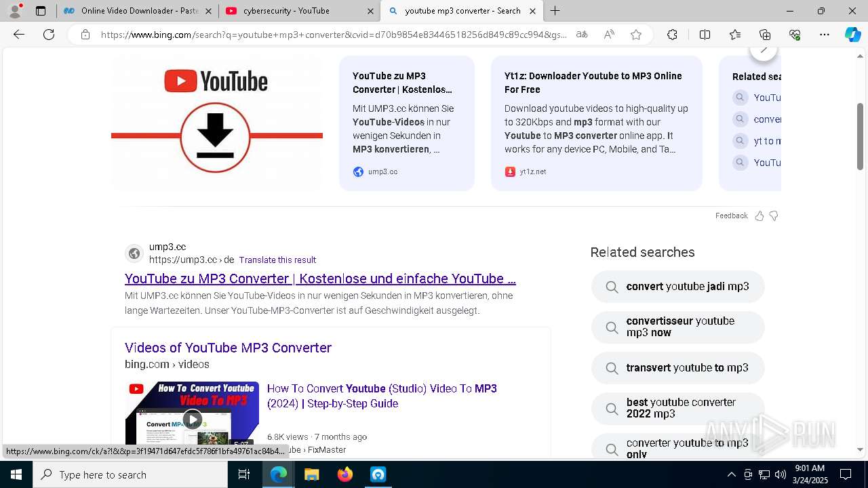Open the Windows Start menu
The image size is (868, 488).
click(x=16, y=474)
